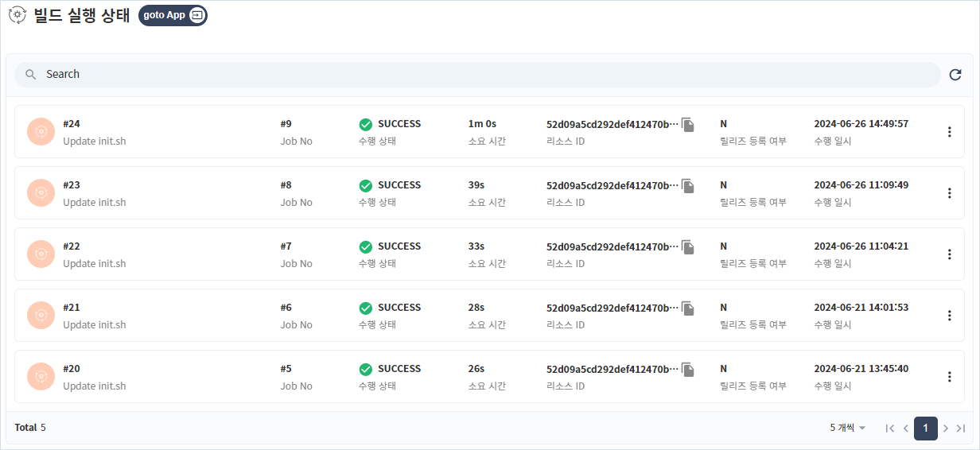Click Job No #6 value

[x=286, y=308]
